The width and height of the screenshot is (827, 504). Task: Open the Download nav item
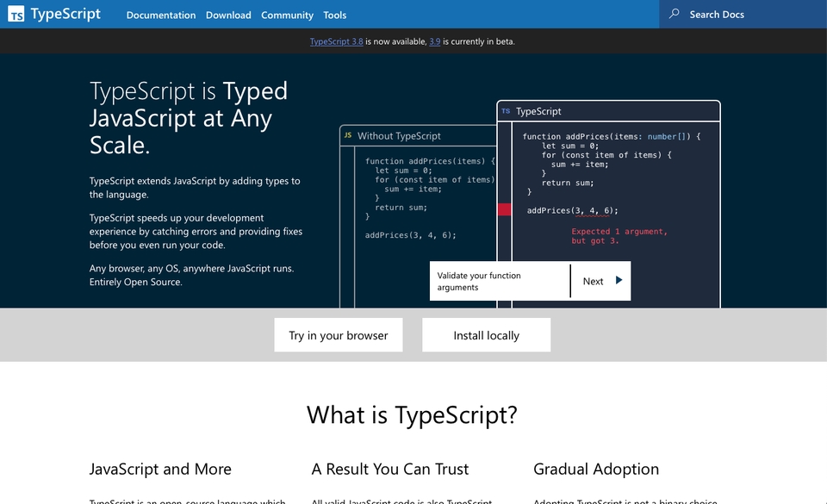[228, 15]
